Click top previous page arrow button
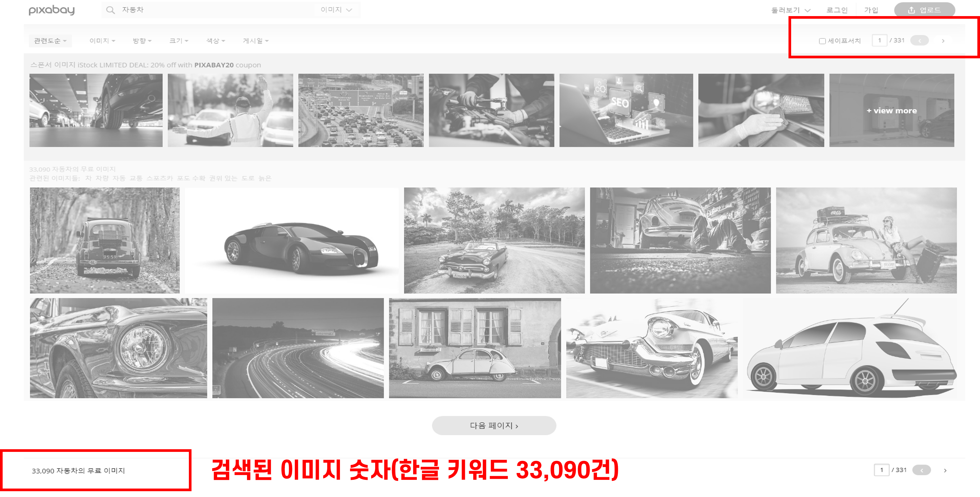This screenshot has height=497, width=980. click(x=919, y=41)
